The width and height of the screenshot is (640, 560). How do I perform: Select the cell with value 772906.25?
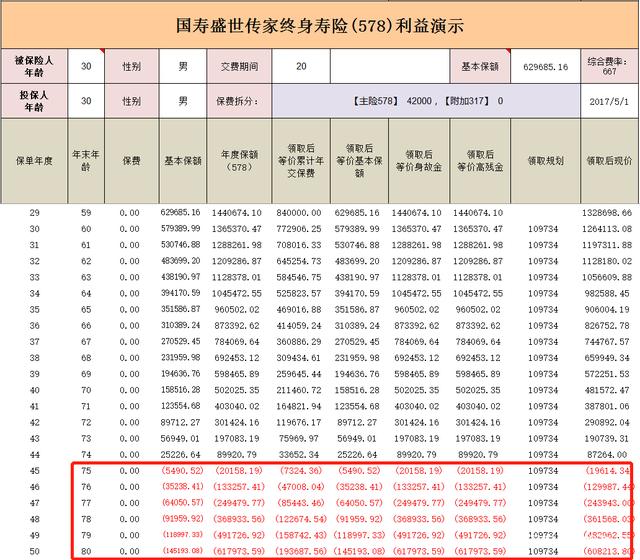[x=299, y=229]
